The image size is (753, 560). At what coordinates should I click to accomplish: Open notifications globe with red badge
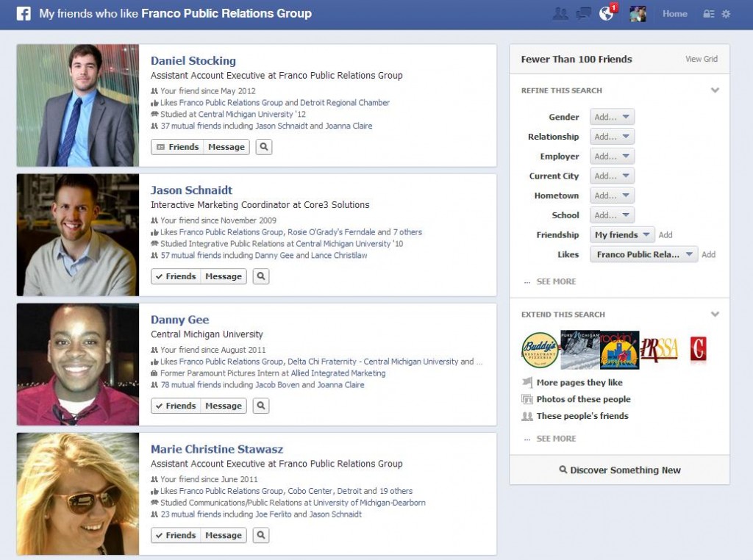coord(607,13)
